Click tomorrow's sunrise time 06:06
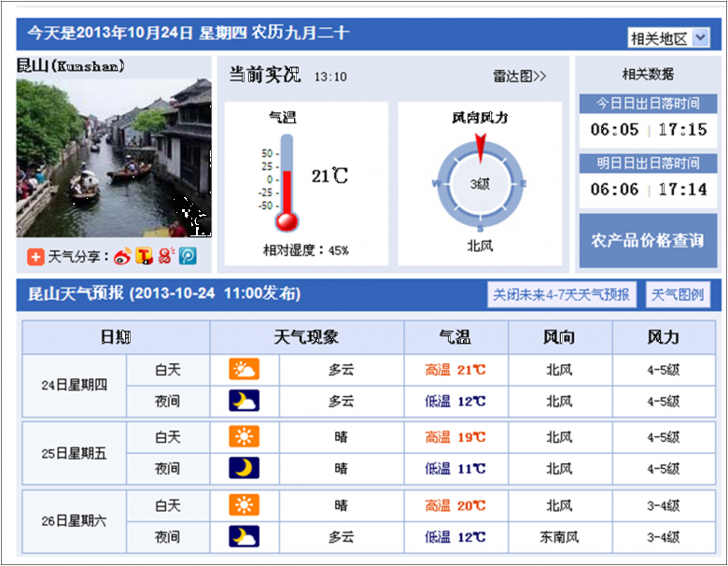 [x=615, y=189]
